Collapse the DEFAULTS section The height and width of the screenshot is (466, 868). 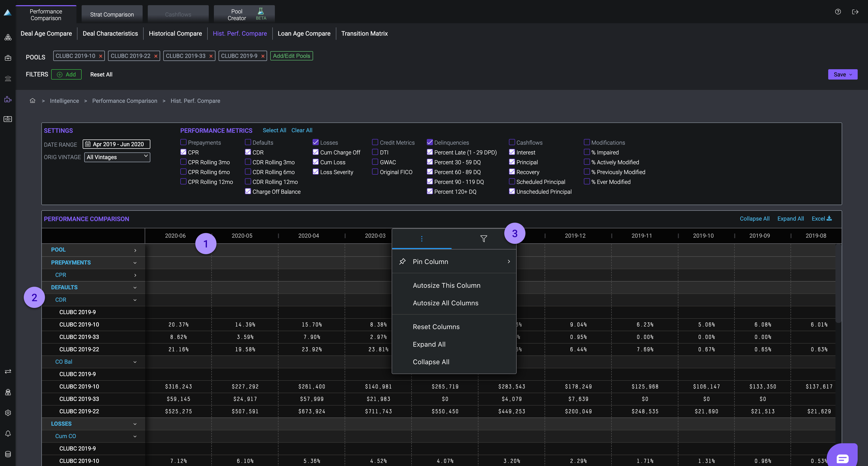click(135, 288)
